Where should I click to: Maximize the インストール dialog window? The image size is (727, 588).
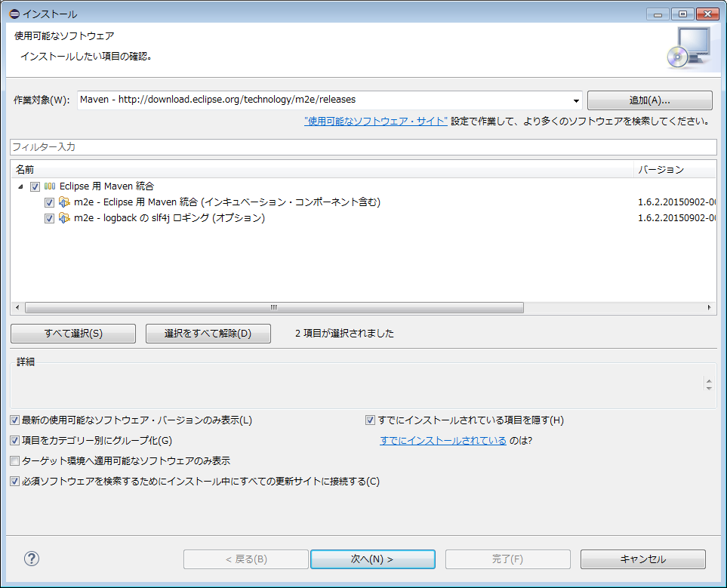pos(682,14)
